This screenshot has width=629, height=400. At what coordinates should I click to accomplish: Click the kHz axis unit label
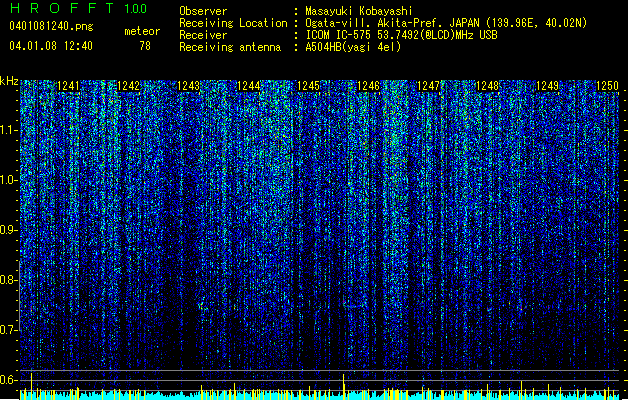(x=9, y=81)
